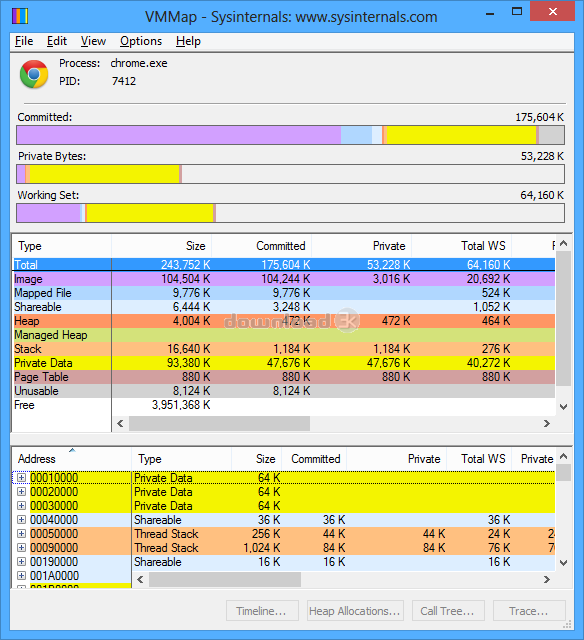This screenshot has height=640, width=584.
Task: Click the Timeline... button
Action: pyautogui.click(x=262, y=611)
